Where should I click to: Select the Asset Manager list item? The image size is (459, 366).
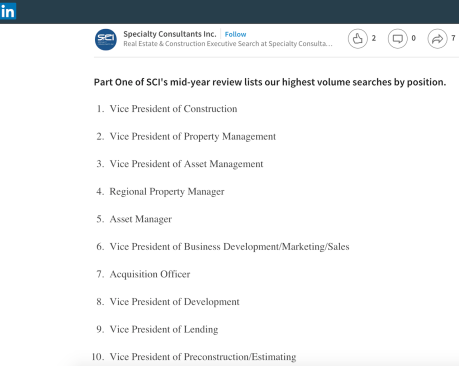click(141, 219)
